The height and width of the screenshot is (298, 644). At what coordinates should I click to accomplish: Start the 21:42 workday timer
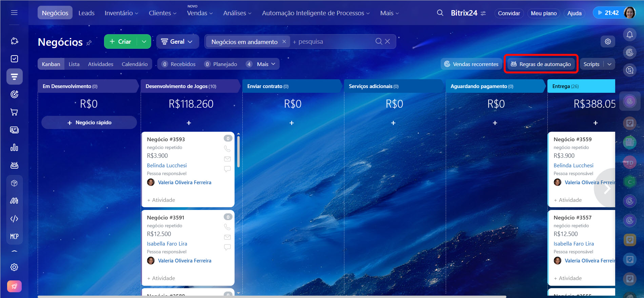pos(608,13)
